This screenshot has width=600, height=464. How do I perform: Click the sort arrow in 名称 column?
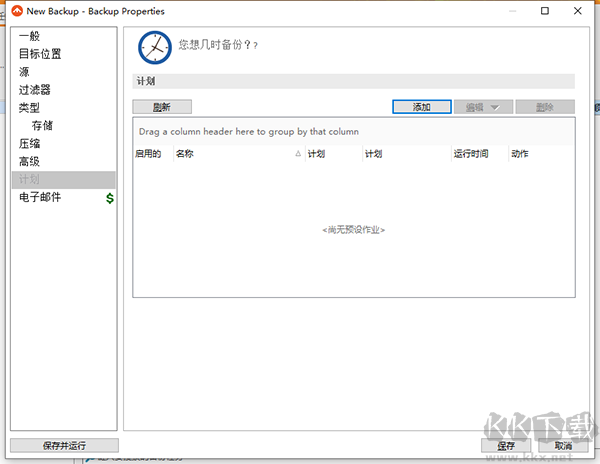click(x=298, y=154)
